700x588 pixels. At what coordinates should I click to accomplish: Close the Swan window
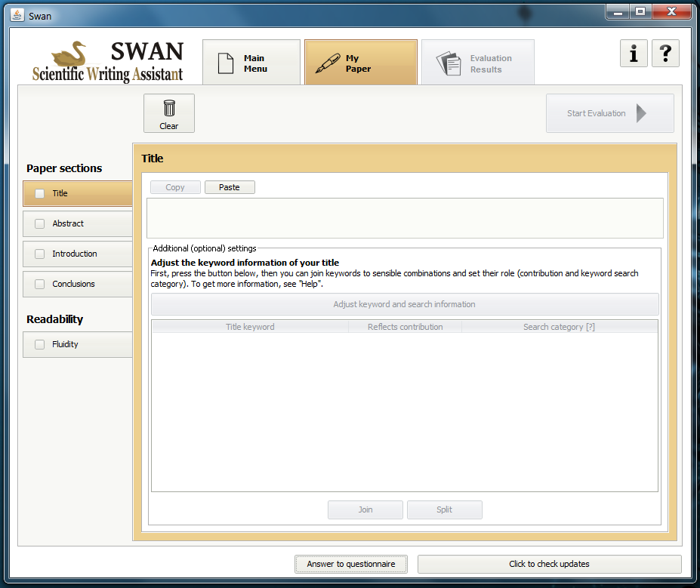tap(671, 11)
